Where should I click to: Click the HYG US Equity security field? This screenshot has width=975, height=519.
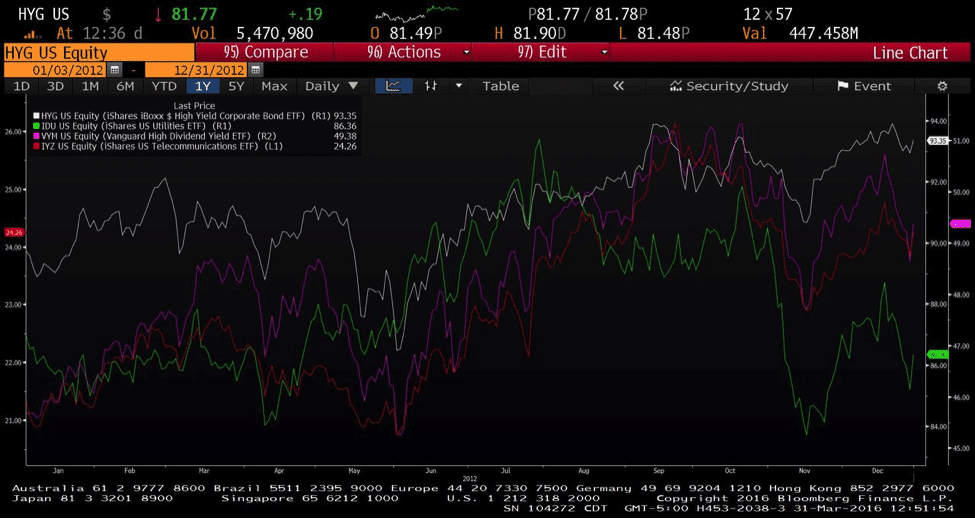tap(99, 53)
